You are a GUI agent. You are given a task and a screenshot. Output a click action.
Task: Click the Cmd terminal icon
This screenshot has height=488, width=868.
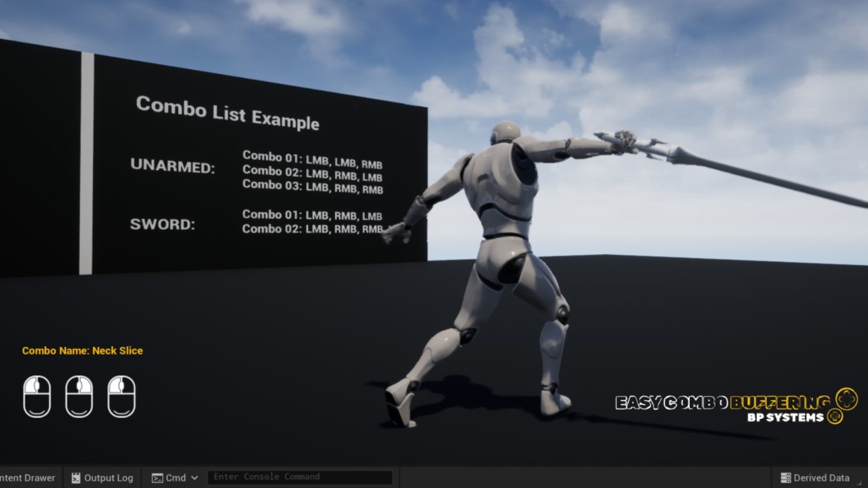pyautogui.click(x=157, y=478)
